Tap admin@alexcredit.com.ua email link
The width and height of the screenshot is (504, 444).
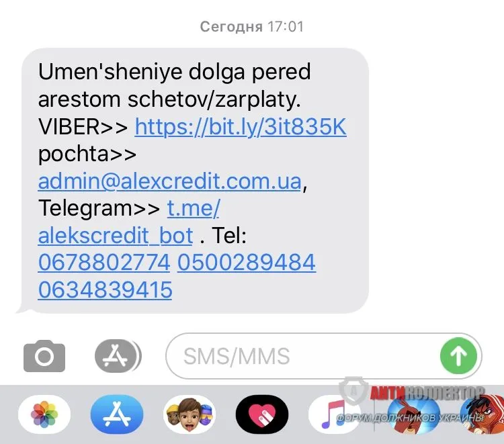tap(169, 181)
